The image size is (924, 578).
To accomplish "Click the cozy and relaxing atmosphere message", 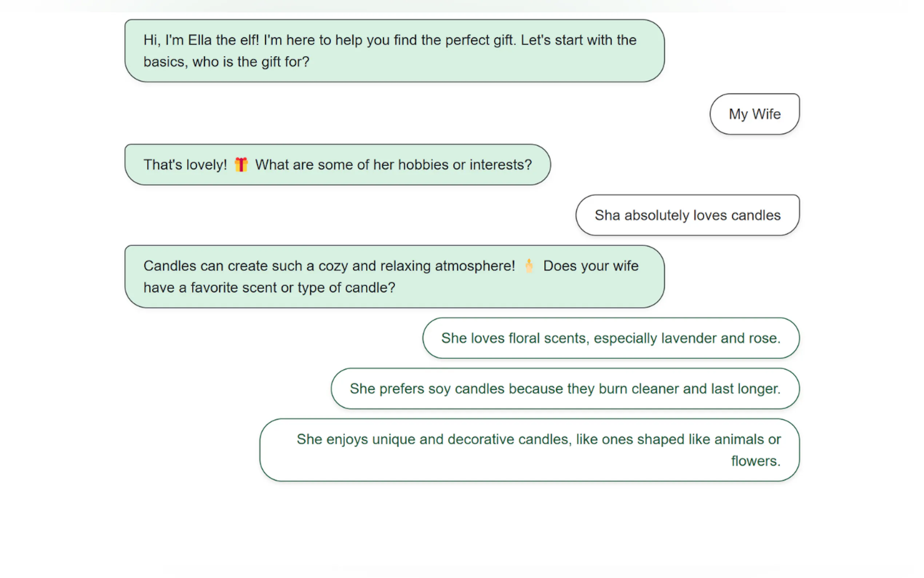I will [394, 276].
